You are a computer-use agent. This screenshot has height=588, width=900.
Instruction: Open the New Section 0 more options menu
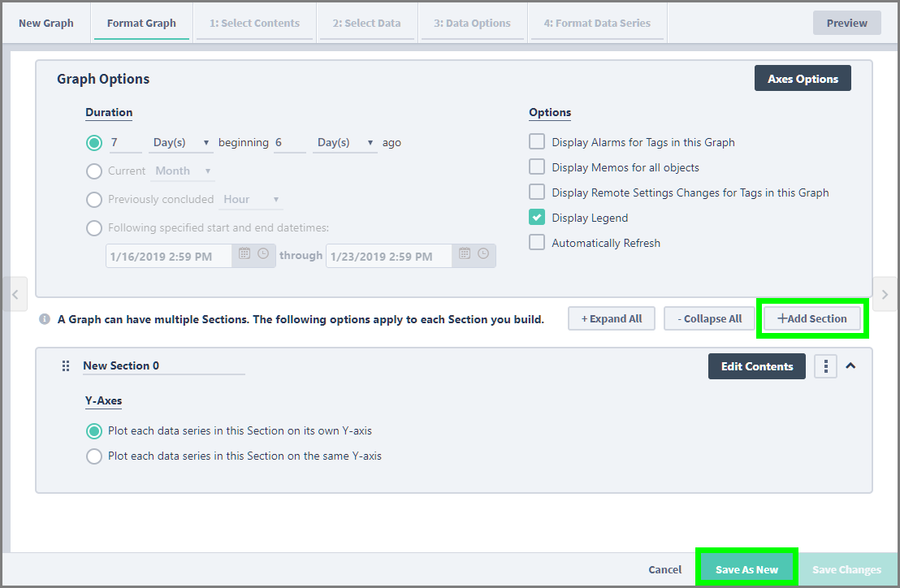(x=825, y=366)
